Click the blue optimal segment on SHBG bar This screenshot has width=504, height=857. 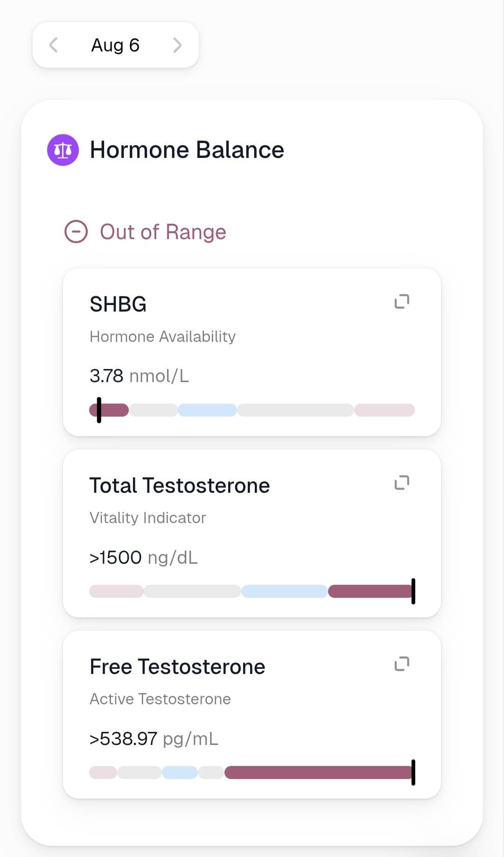[207, 410]
